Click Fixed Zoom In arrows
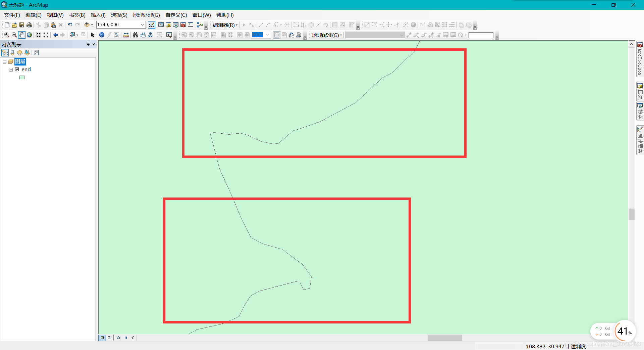644x350 pixels. [x=39, y=35]
